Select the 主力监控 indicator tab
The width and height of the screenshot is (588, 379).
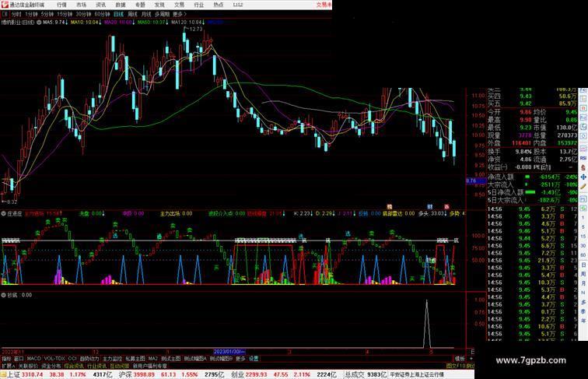tap(112, 359)
